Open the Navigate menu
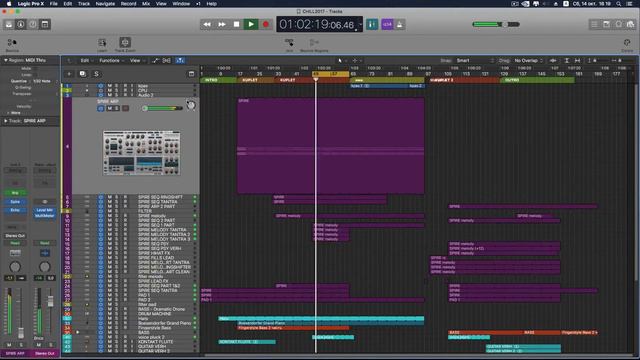Viewport: 640px width, 360px height. pos(105,4)
